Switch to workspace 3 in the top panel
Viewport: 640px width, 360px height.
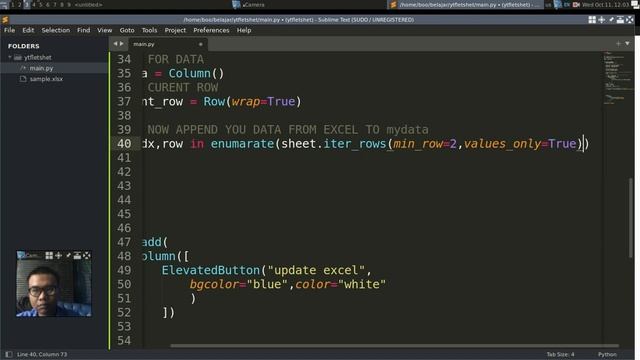point(27,4)
